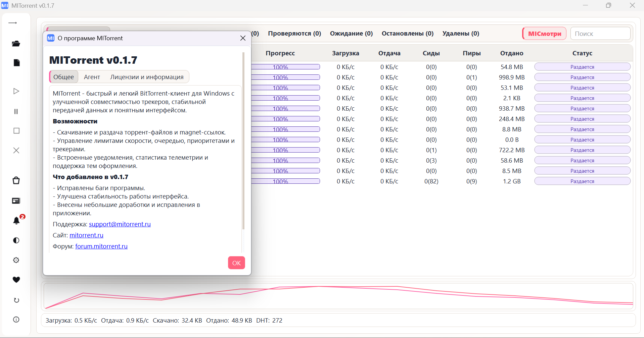Viewport: 644px width, 338px height.
Task: Open torrent file via folder icon
Action: coord(16,44)
